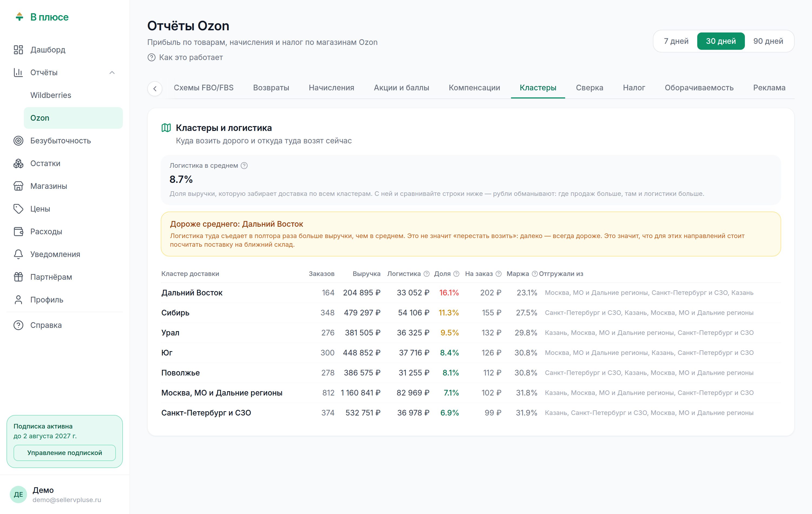The height and width of the screenshot is (514, 812).
Task: Click the В плюсе logo icon
Action: (x=19, y=17)
